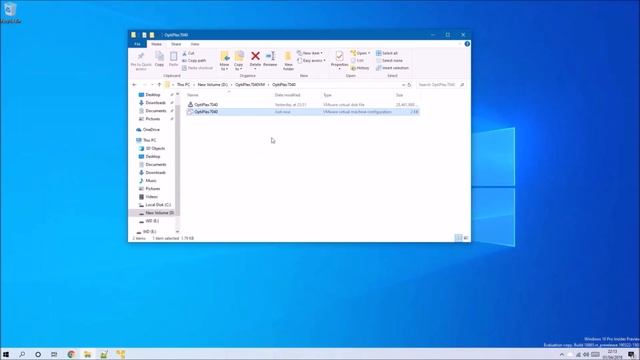Click the taskbar Search magnifier icon
The height and width of the screenshot is (360, 640).
[x=22, y=354]
